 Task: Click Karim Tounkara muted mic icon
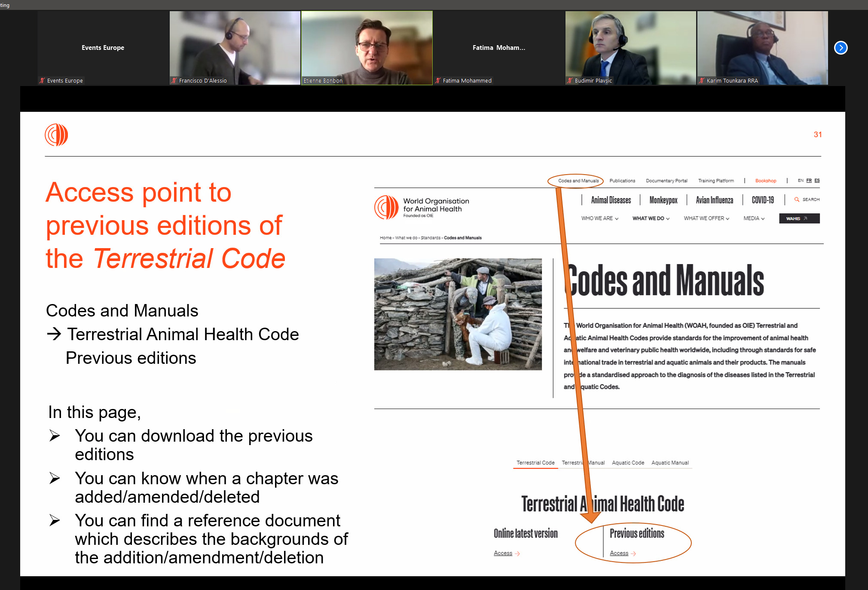pos(702,80)
